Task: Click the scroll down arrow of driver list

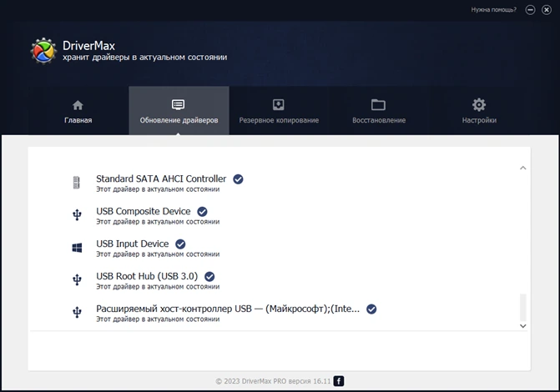Action: [x=522, y=326]
